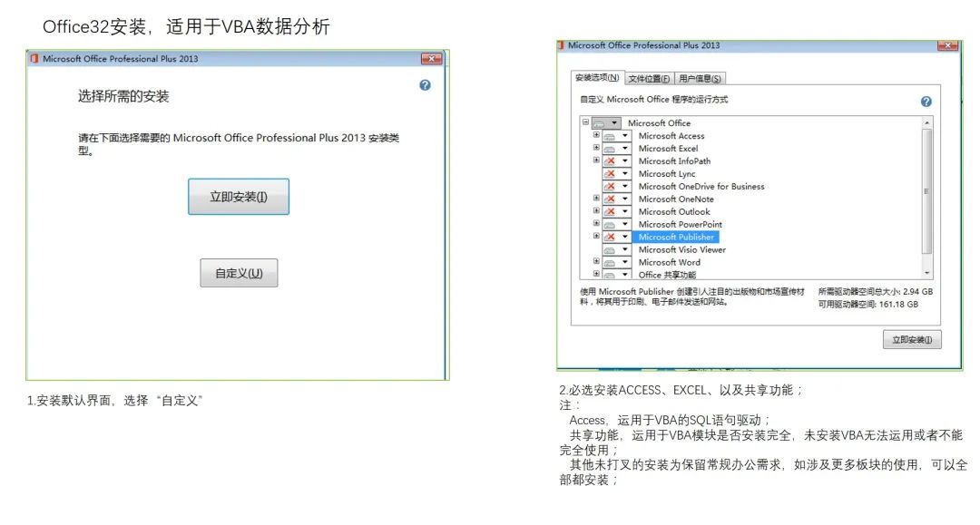The image size is (980, 525).
Task: Open install state dropdown for root Microsoft Office
Action: (613, 123)
